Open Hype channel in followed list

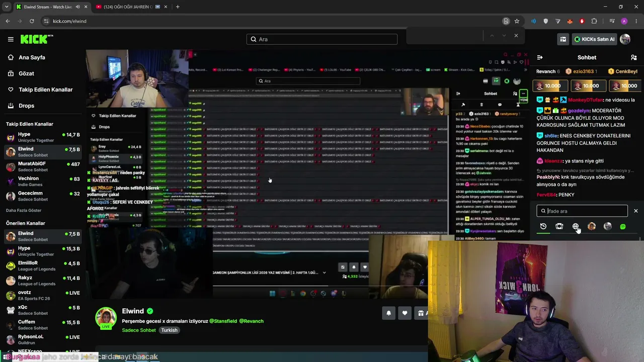43,137
